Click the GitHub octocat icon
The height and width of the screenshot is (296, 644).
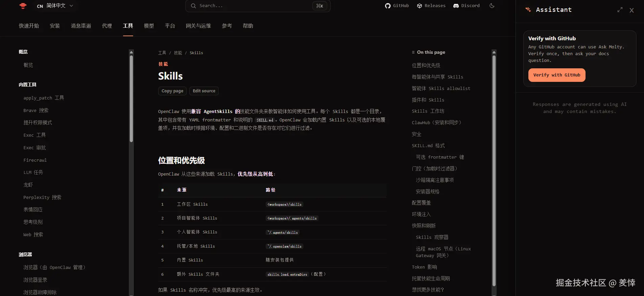tap(388, 6)
